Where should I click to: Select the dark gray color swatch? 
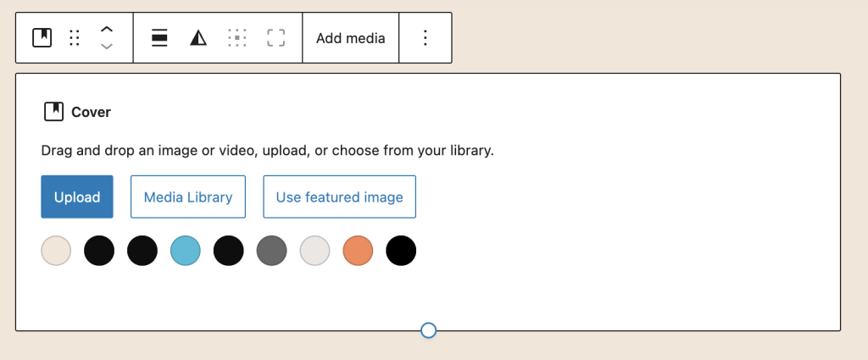(272, 251)
